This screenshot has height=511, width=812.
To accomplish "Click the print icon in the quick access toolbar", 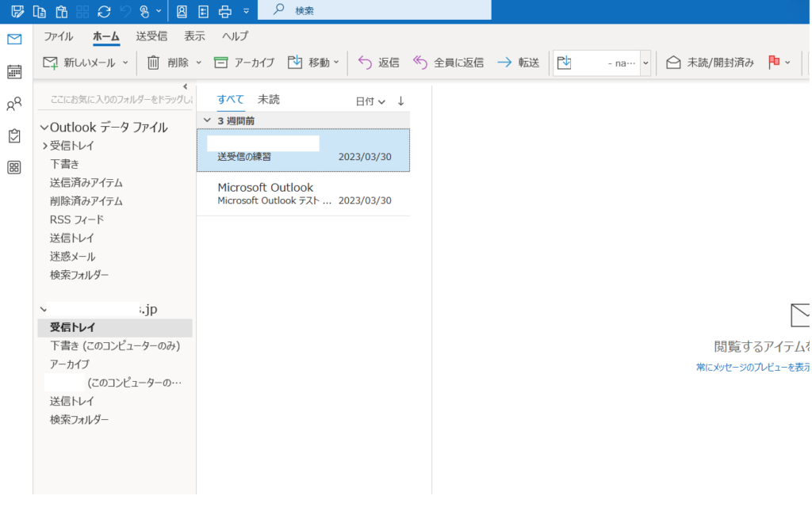I will click(x=225, y=11).
